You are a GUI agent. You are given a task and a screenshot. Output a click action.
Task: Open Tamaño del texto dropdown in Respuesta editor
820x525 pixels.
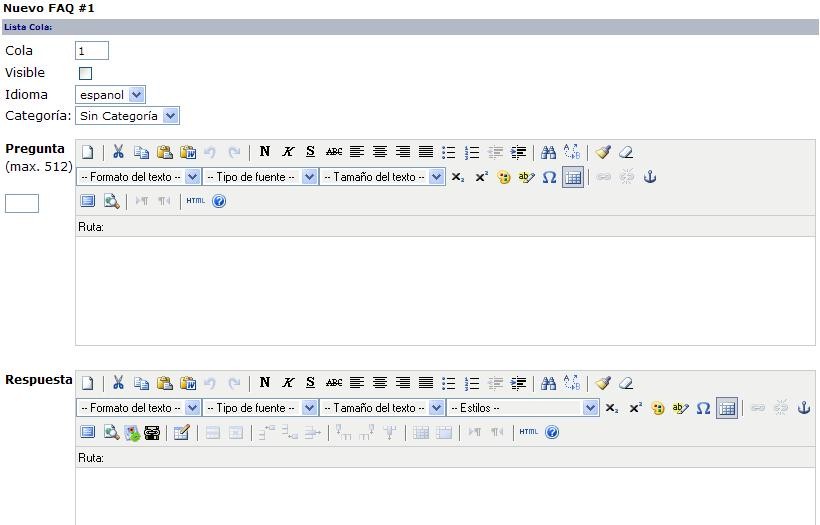pos(382,408)
